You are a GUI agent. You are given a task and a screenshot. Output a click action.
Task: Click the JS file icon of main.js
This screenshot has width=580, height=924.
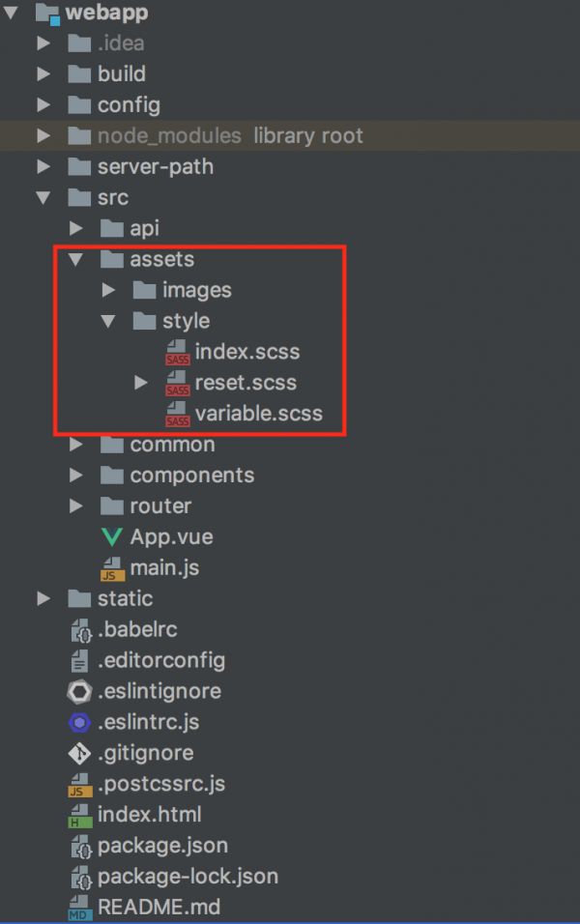tap(112, 568)
